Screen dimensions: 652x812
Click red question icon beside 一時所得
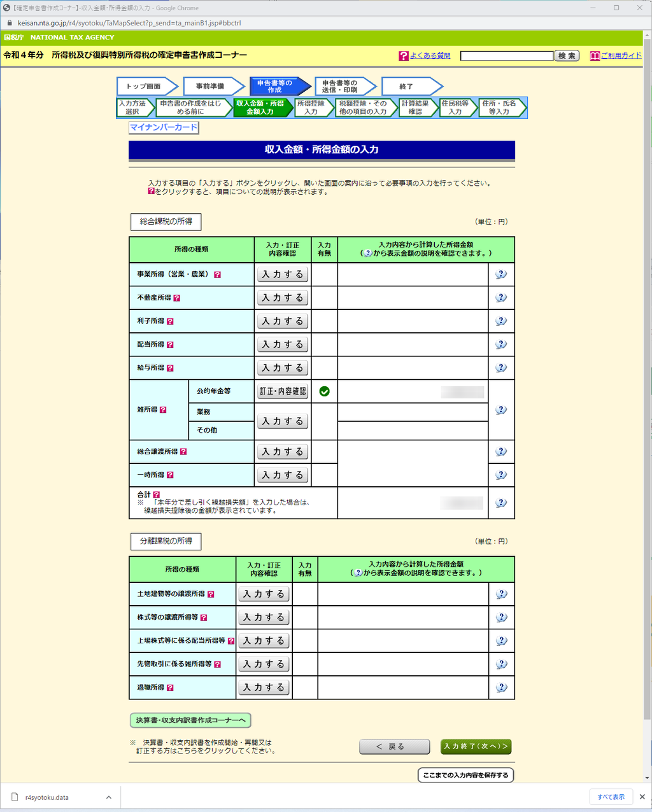(170, 475)
